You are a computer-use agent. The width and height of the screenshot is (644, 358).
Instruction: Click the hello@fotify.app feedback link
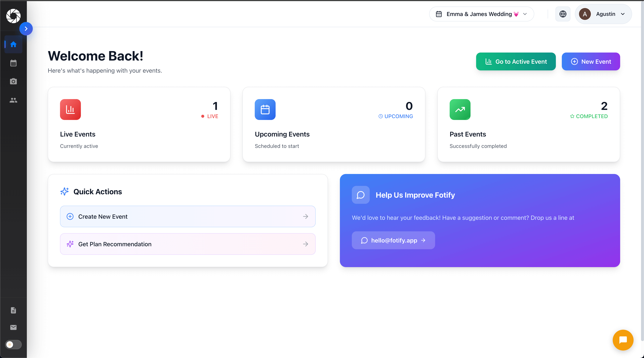393,240
